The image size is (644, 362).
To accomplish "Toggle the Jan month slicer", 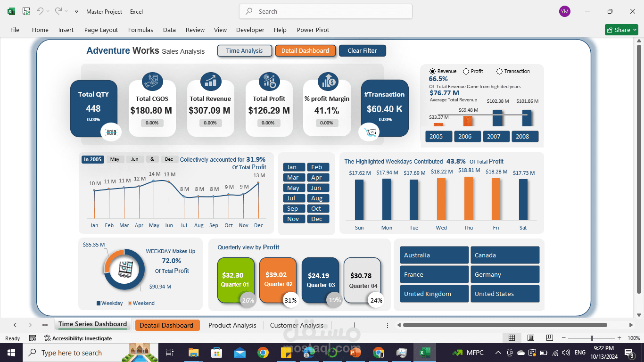I will click(293, 167).
